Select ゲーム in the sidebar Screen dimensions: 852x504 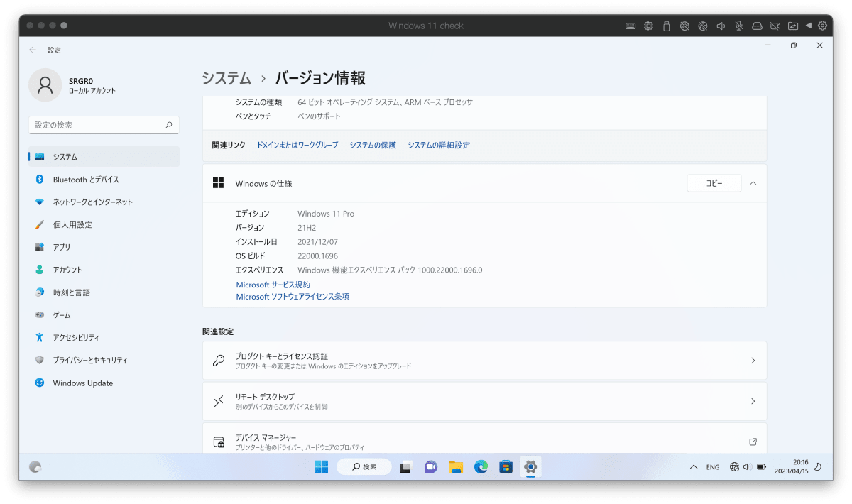(x=104, y=315)
